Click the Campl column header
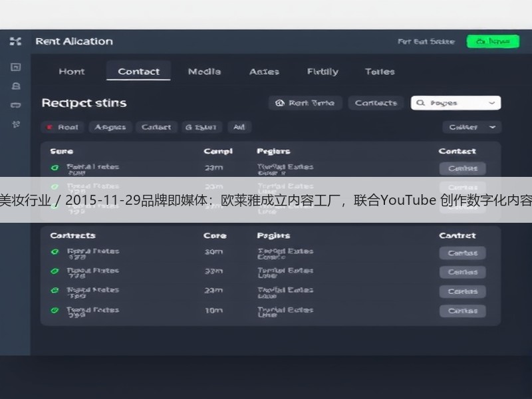 218,152
